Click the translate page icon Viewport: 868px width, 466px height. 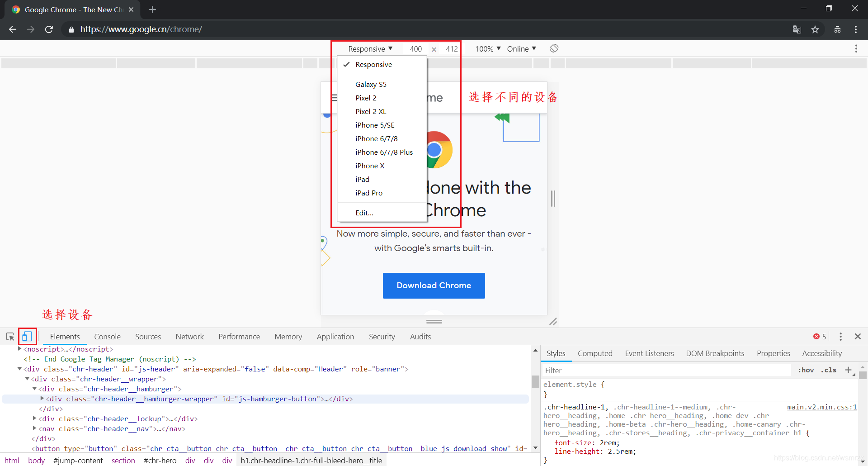(x=797, y=29)
